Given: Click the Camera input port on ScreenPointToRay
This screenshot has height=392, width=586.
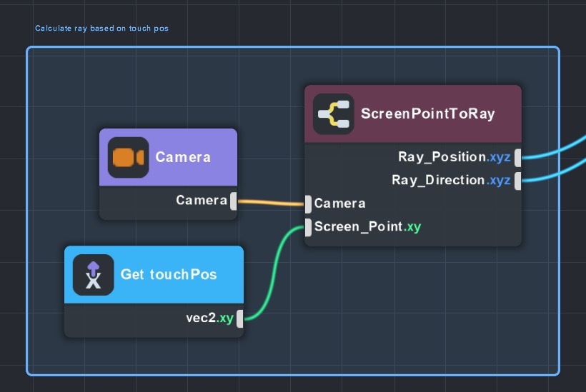Looking at the screenshot, I should [x=308, y=203].
